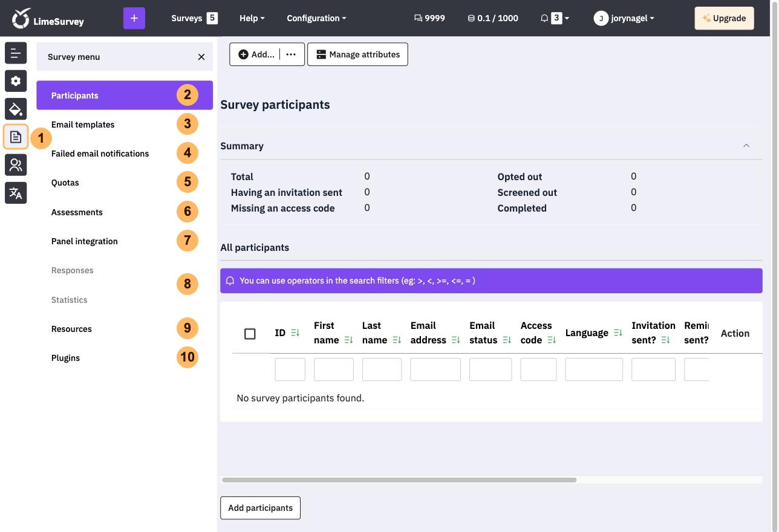Image resolution: width=779 pixels, height=532 pixels.
Task: Open the Help dropdown
Action: (252, 18)
